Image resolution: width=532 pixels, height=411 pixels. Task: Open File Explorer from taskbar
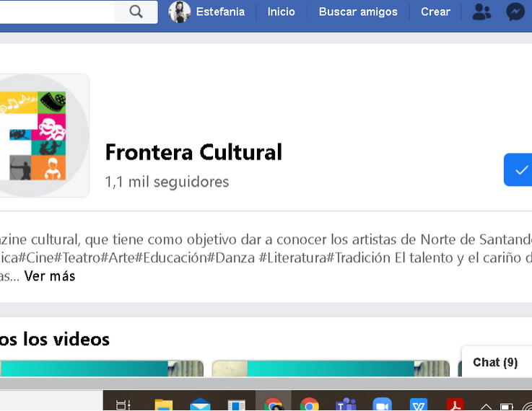coord(164,405)
